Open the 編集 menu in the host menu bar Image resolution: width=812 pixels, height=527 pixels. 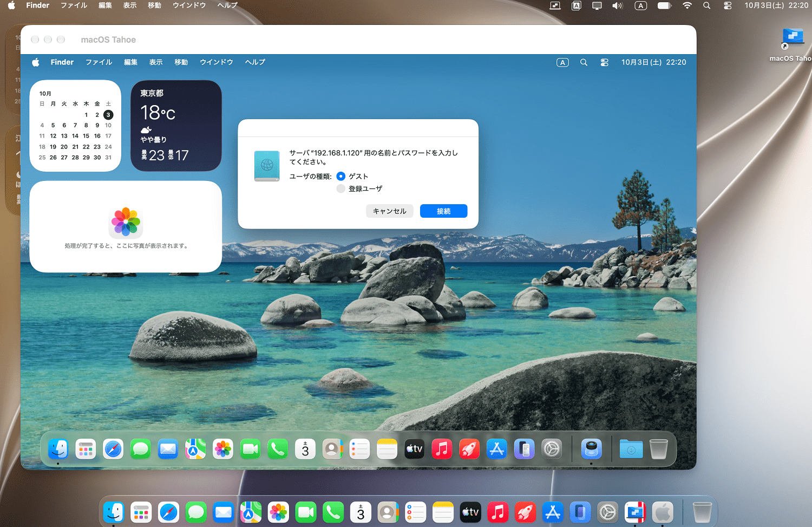[105, 5]
